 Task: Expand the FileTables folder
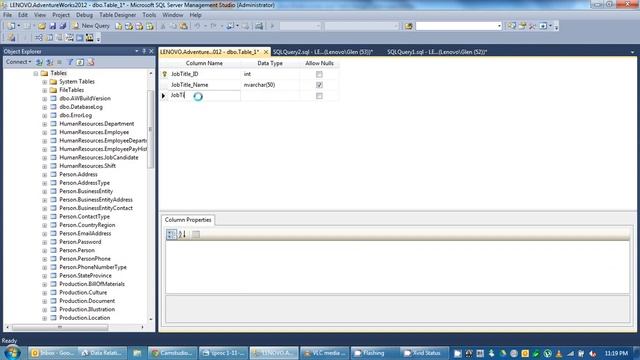44,90
